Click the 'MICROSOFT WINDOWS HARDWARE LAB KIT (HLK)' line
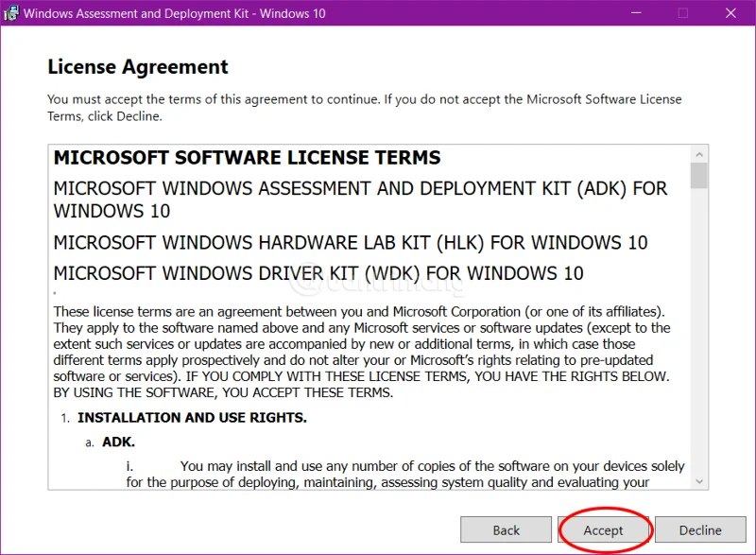This screenshot has height=555, width=756. tap(351, 243)
